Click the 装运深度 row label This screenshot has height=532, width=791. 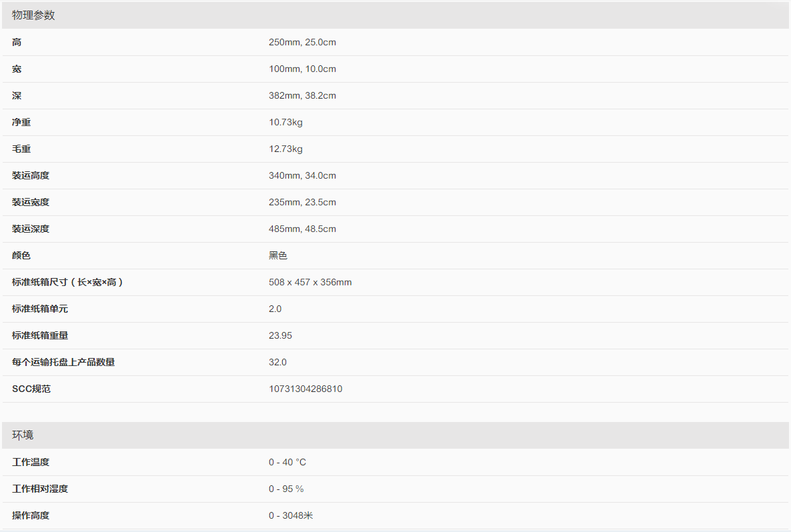tap(31, 229)
